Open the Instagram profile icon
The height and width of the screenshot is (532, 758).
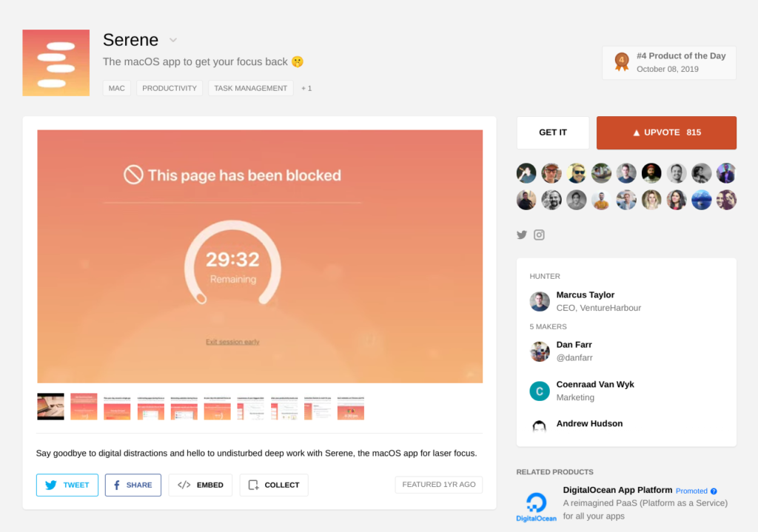[x=540, y=235]
